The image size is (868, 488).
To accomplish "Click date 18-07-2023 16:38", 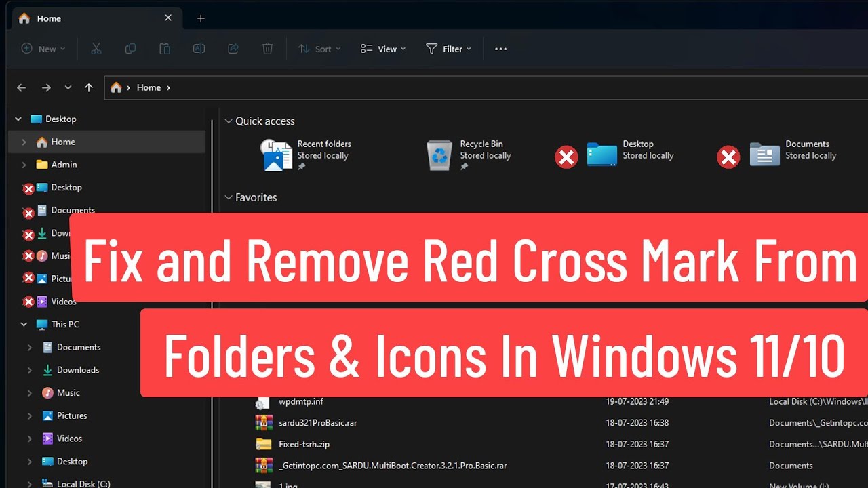I will click(x=637, y=422).
